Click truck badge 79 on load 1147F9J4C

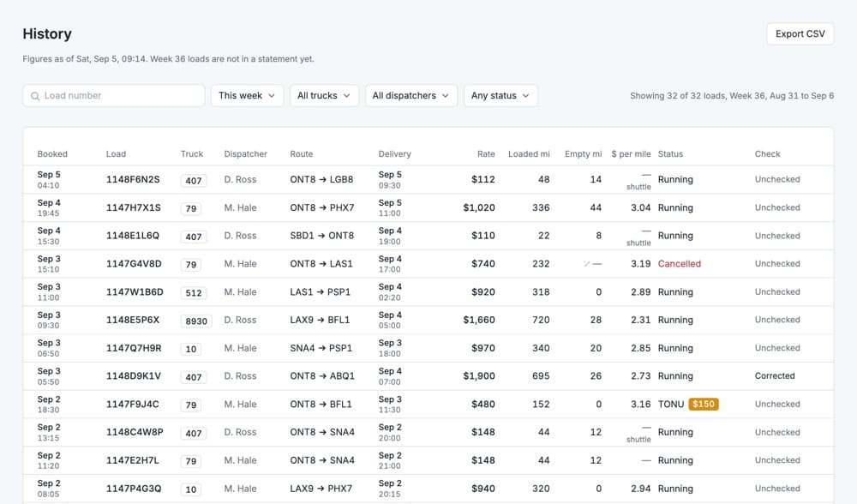(x=191, y=405)
